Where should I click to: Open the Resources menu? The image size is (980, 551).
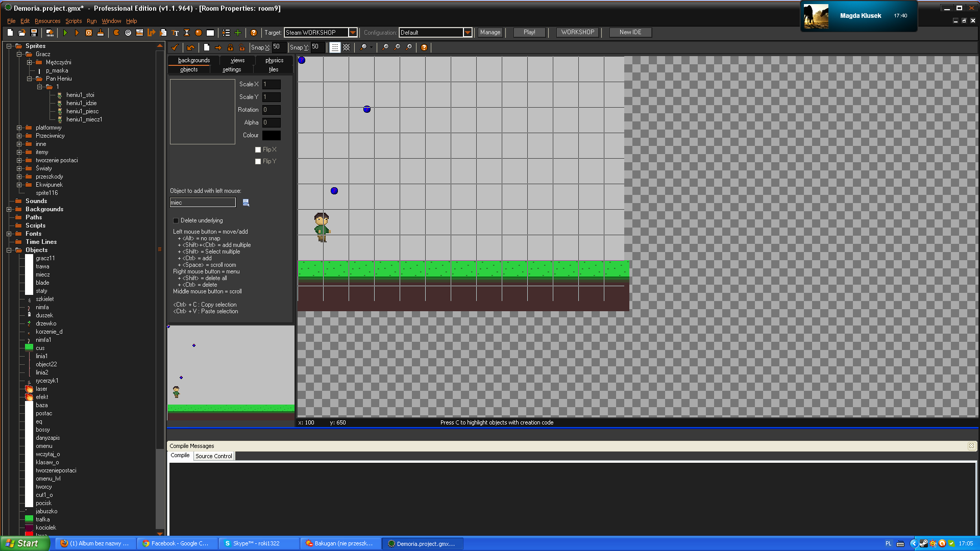47,21
